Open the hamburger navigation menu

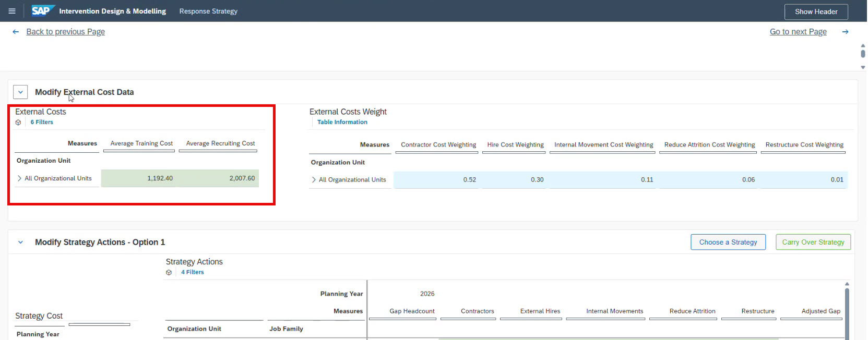click(12, 11)
